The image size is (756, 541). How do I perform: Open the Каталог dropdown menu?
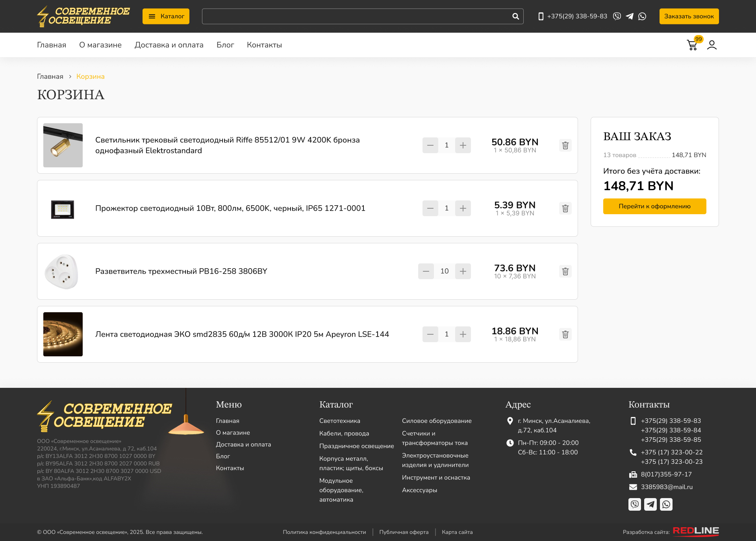(x=166, y=16)
